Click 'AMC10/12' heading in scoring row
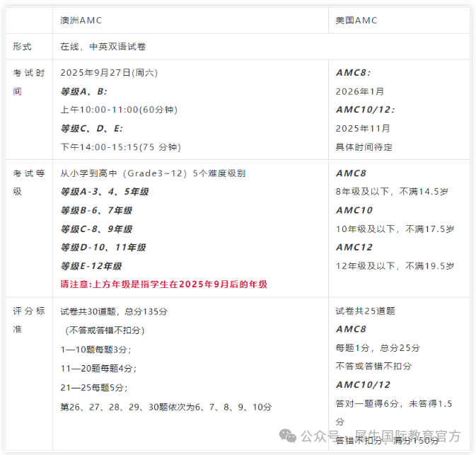Screen dimensions: 476x455 (363, 385)
